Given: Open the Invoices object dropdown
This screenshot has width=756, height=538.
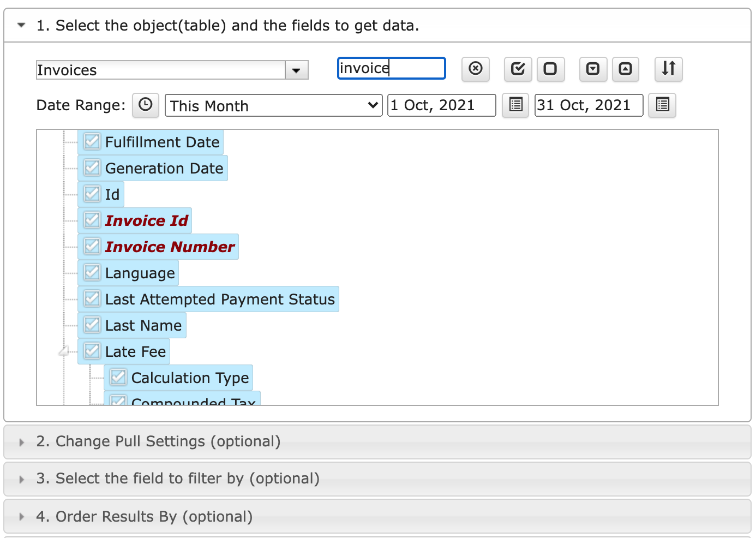Looking at the screenshot, I should (x=296, y=70).
